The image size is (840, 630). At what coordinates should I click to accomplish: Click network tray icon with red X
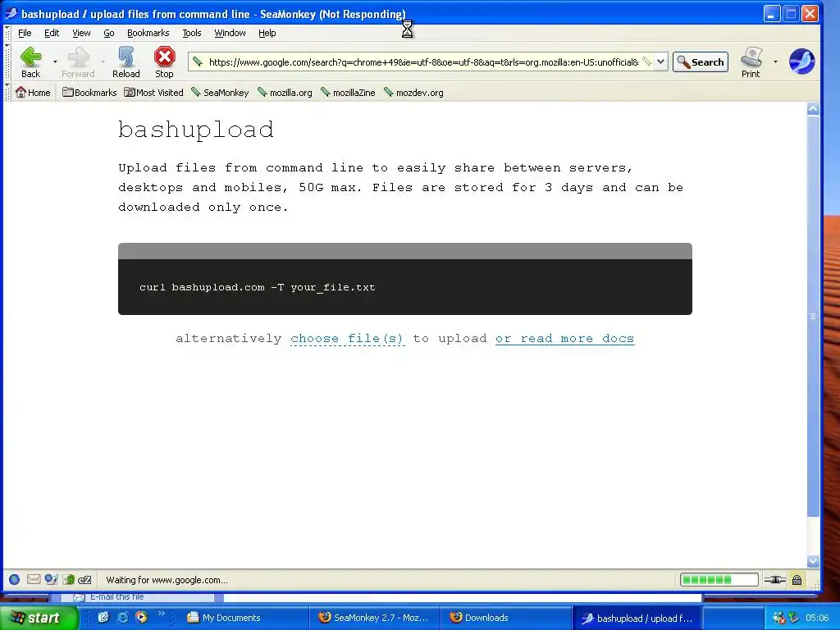tap(778, 618)
